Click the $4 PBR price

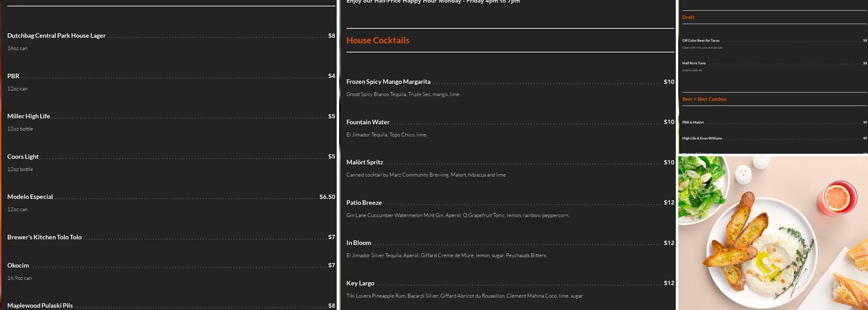point(332,76)
